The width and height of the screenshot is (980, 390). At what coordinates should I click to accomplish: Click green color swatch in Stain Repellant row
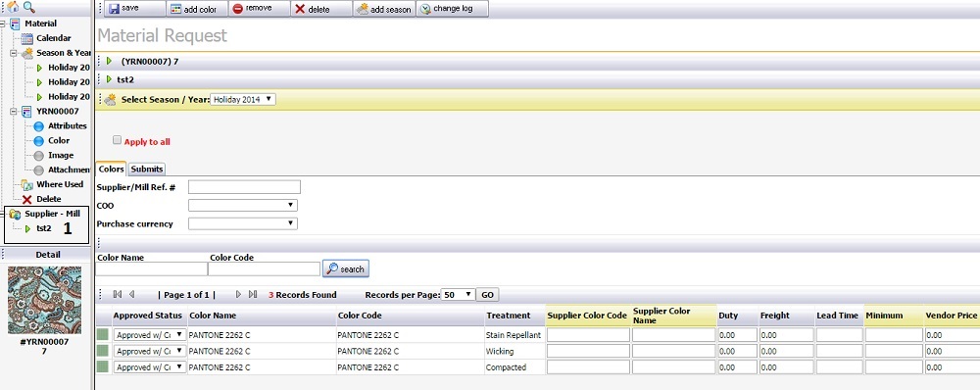tap(103, 334)
